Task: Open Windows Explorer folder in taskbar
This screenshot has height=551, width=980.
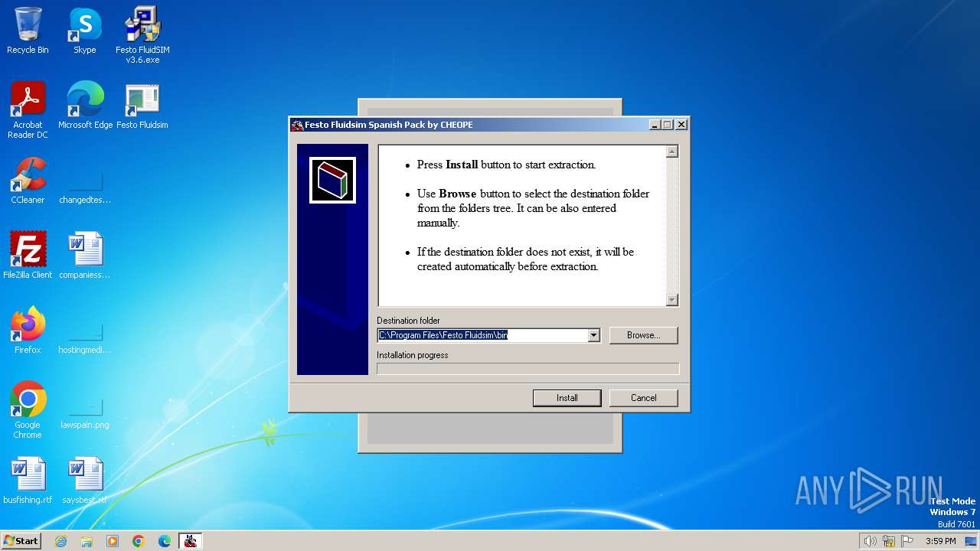Action: point(87,541)
